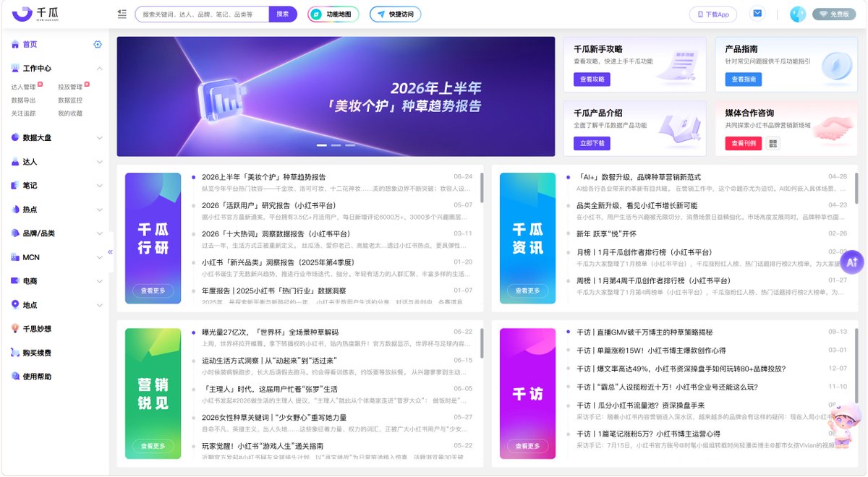Focus the keyword search input field
The image size is (868, 477).
(x=202, y=14)
